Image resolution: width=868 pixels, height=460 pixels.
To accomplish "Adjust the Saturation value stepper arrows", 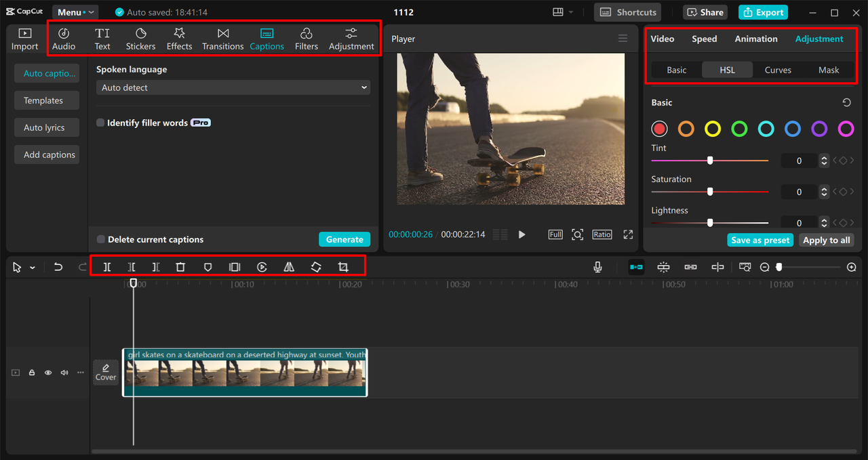I will click(824, 192).
